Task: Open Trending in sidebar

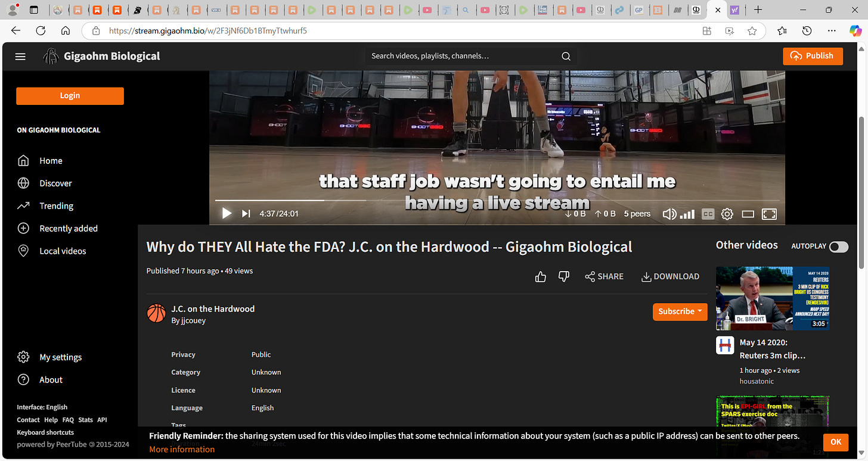Action: click(x=46, y=206)
